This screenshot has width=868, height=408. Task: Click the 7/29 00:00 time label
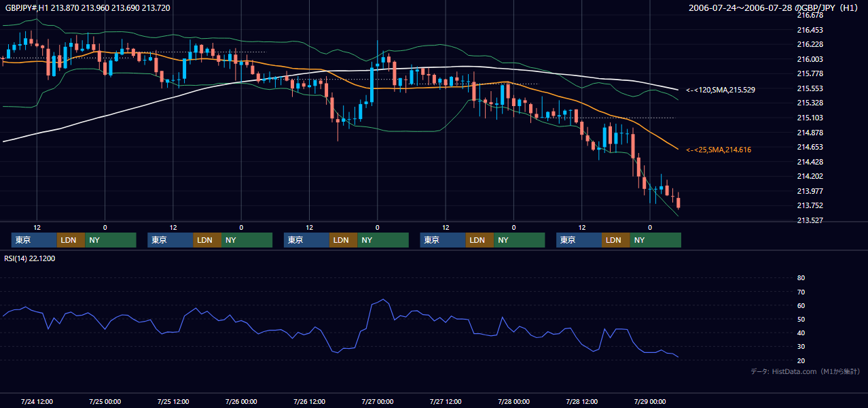click(650, 401)
